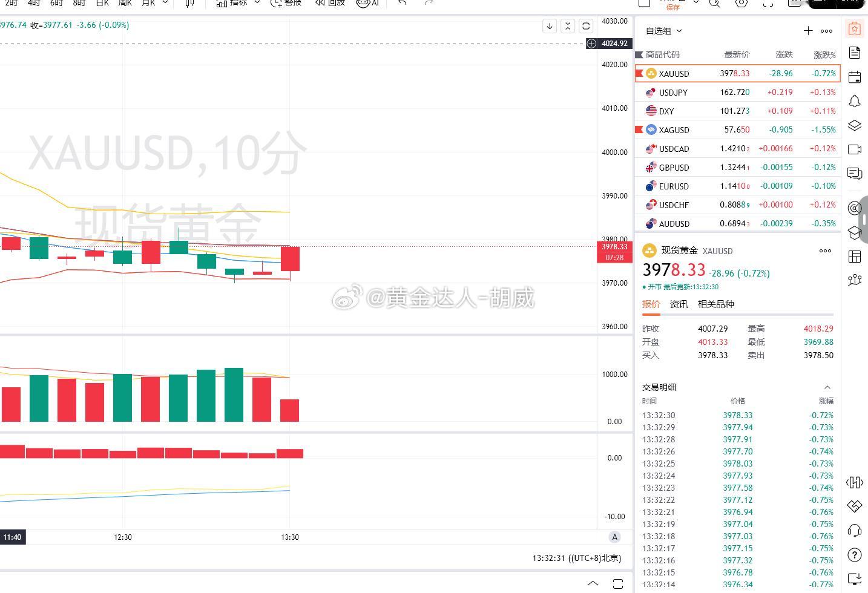
Task: Sort by 商品代码 column header
Action: tap(663, 54)
